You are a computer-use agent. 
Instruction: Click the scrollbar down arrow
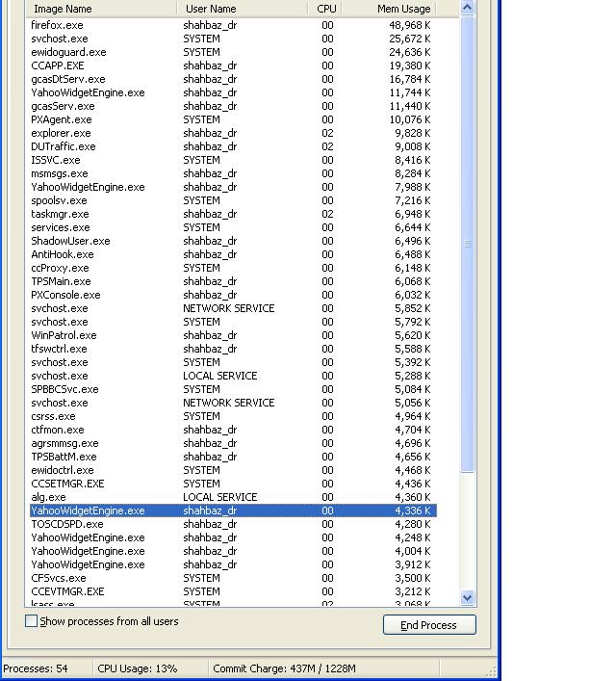pyautogui.click(x=467, y=597)
